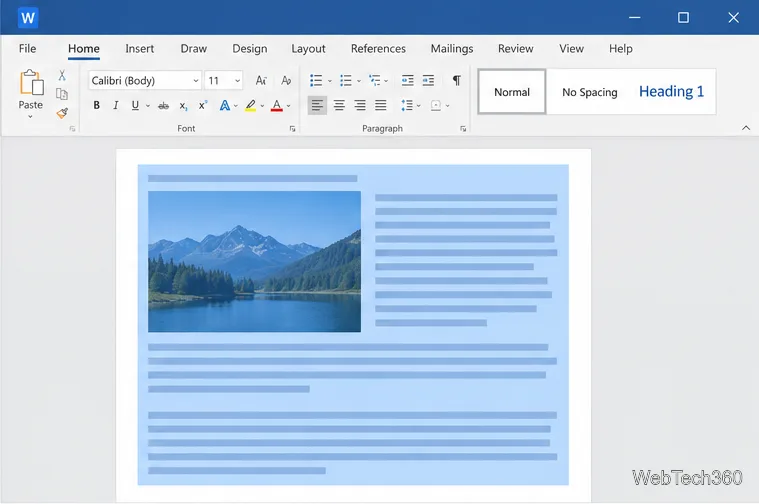The width and height of the screenshot is (759, 504).
Task: Apply yellow text highlight color
Action: [250, 106]
